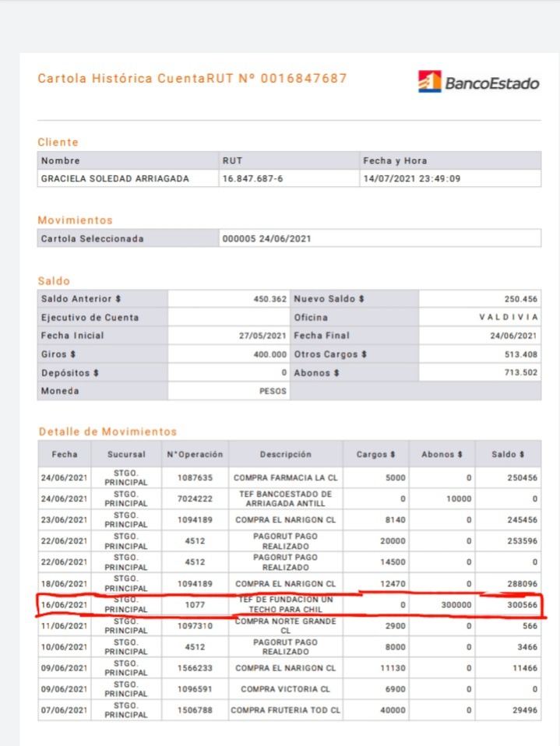Select description 'COMPRA NORTE GRANDE CL'

[286, 625]
